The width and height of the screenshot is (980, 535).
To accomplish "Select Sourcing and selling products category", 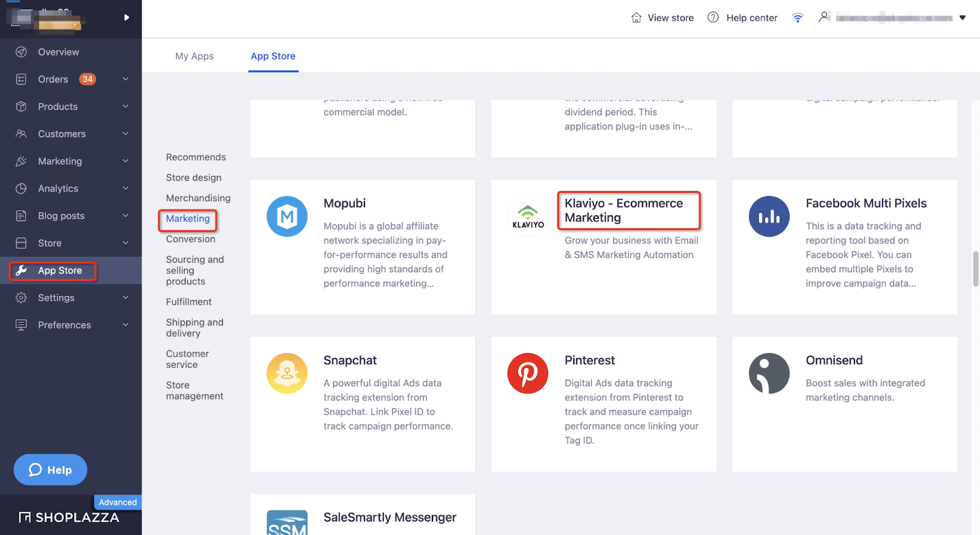I will (x=195, y=270).
